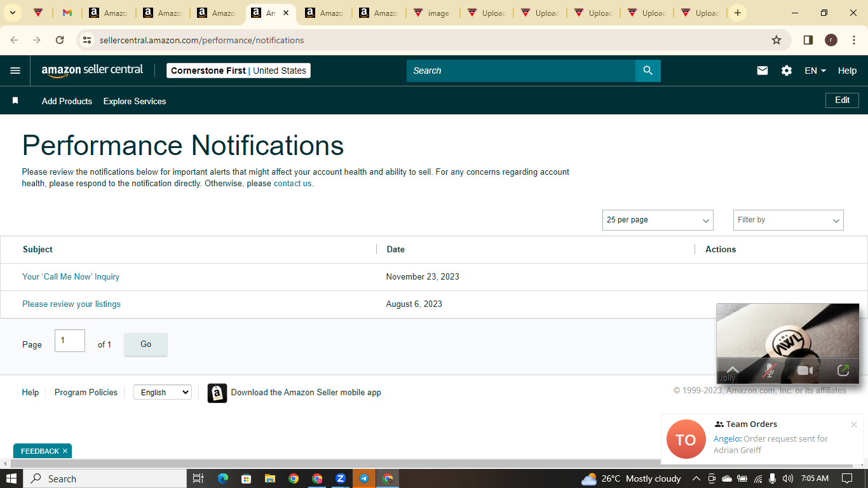
Task: Click the green share arrow in Zoom window
Action: pyautogui.click(x=843, y=370)
